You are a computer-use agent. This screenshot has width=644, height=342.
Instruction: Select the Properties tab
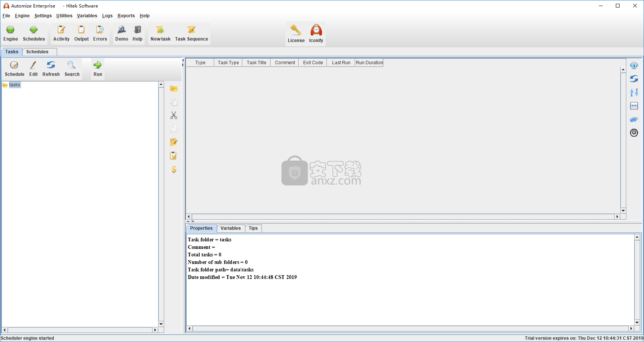(201, 228)
